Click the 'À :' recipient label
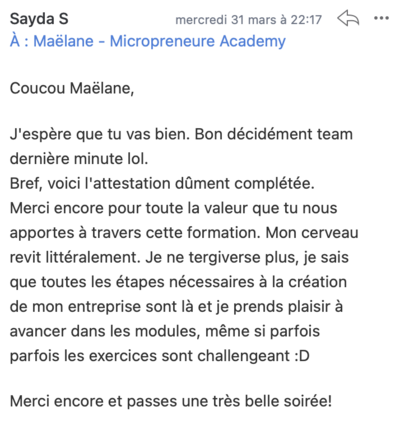This screenshot has height=421, width=400. (x=19, y=41)
